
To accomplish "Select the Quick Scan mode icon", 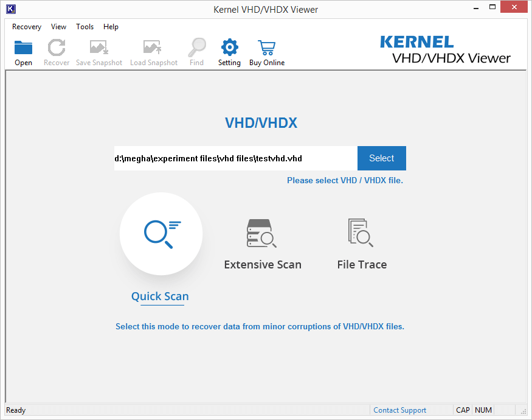I will tap(161, 234).
